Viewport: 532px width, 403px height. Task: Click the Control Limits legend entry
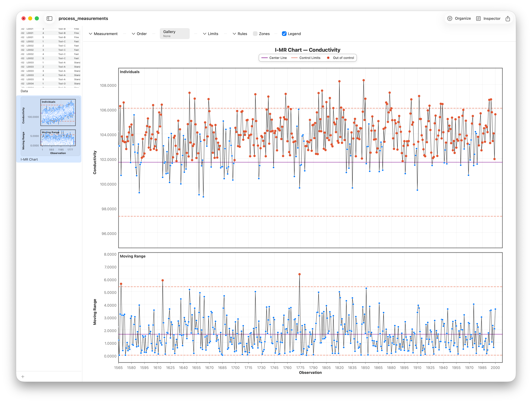click(x=306, y=58)
